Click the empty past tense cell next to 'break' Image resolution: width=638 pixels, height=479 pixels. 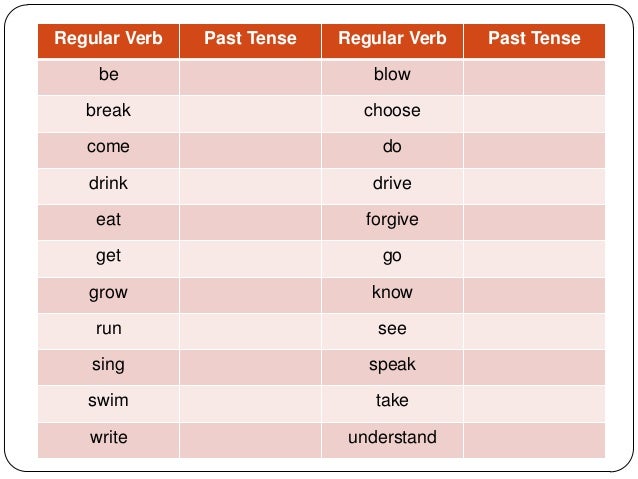point(250,113)
